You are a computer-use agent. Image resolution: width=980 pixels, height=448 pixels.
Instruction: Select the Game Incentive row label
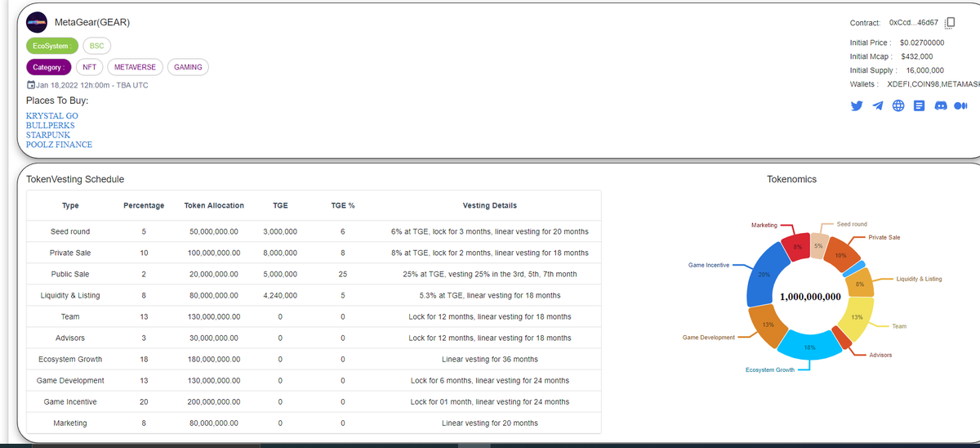(x=70, y=401)
